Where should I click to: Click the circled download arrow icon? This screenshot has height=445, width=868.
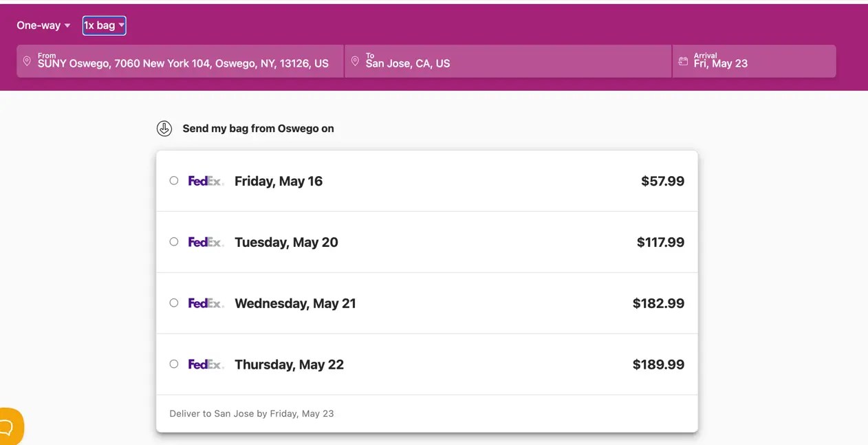click(x=164, y=129)
